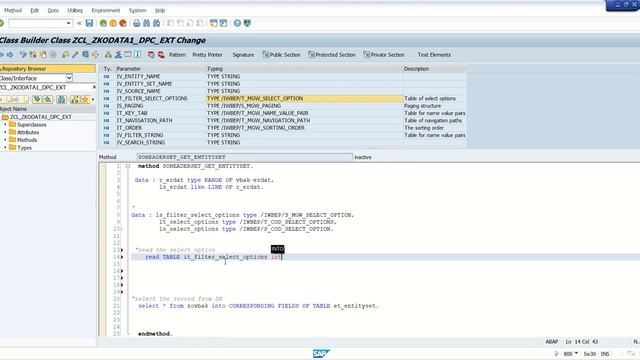
Task: Click the Signature button
Action: coord(243,55)
